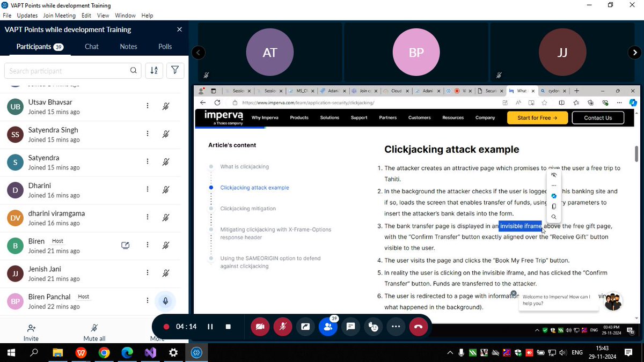Click Mute all participants
This screenshot has height=362, width=644.
click(x=94, y=333)
